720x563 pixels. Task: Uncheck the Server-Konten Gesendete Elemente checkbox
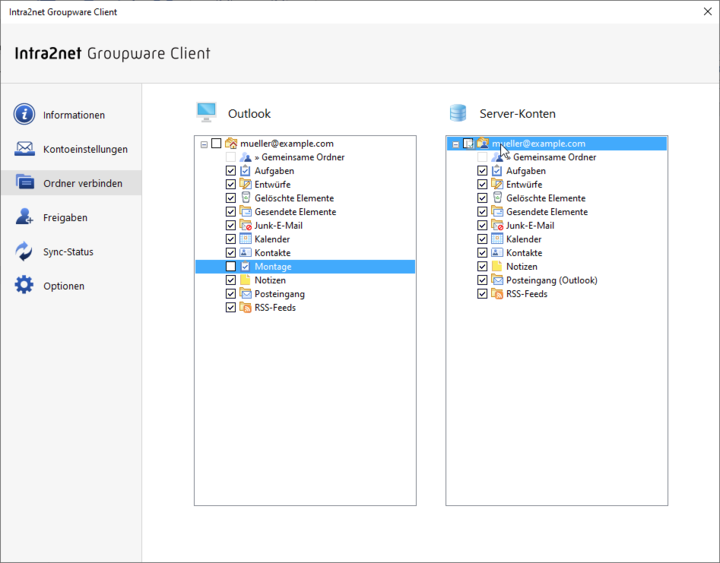(482, 212)
